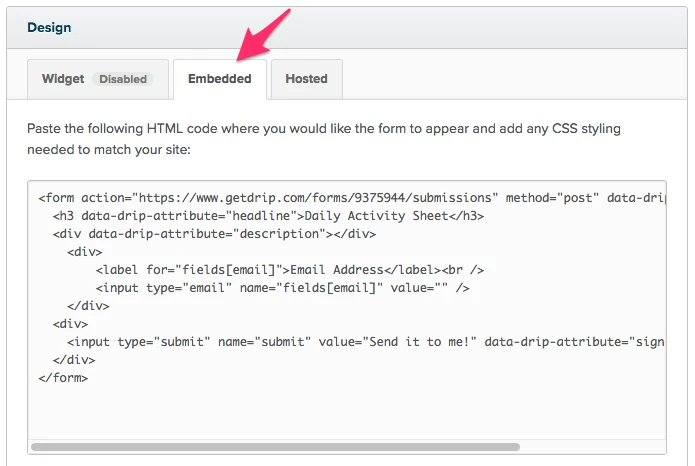This screenshot has width=695, height=466.
Task: Click the "Paste the following HTML code" instruction text
Action: pyautogui.click(x=324, y=139)
